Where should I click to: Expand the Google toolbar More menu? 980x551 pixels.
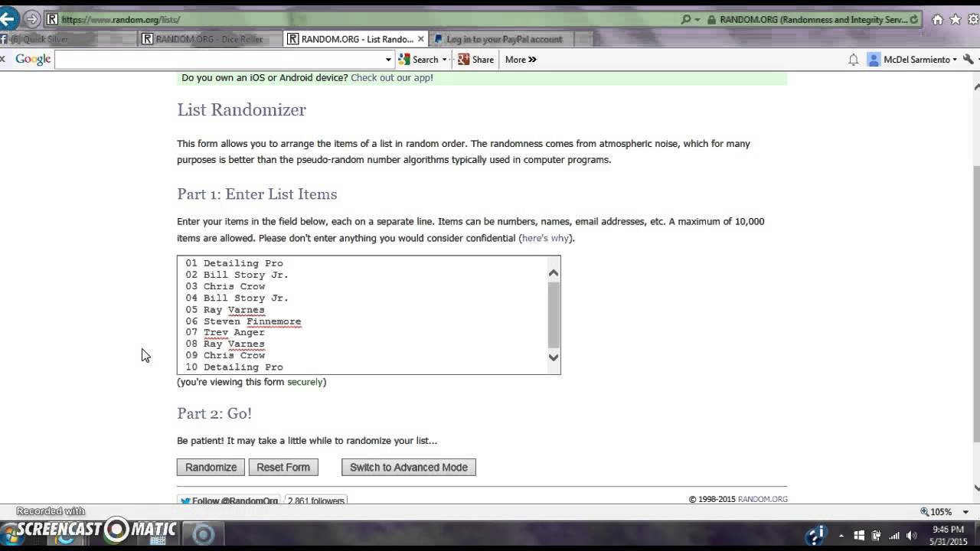pos(521,60)
